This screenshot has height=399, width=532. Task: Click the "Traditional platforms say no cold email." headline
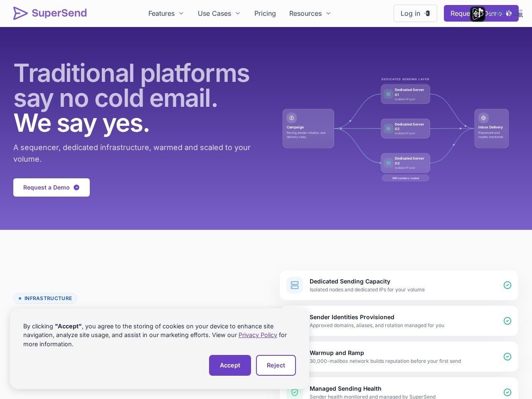[131, 86]
